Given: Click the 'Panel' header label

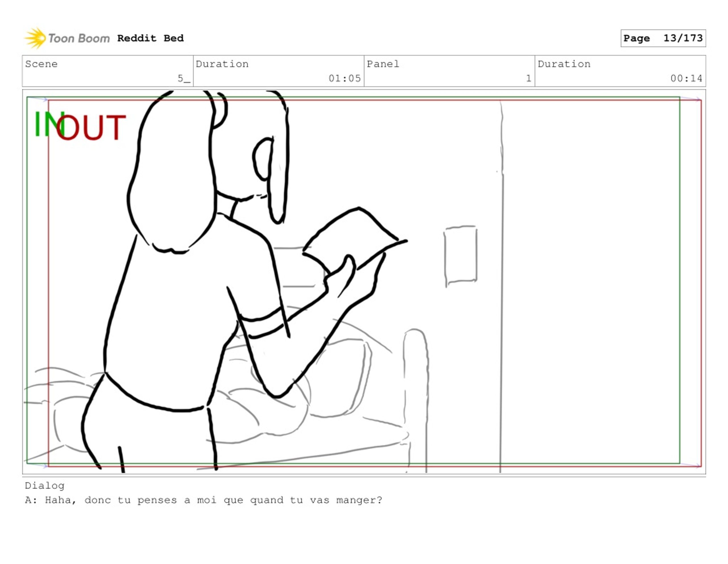Looking at the screenshot, I should [x=383, y=64].
